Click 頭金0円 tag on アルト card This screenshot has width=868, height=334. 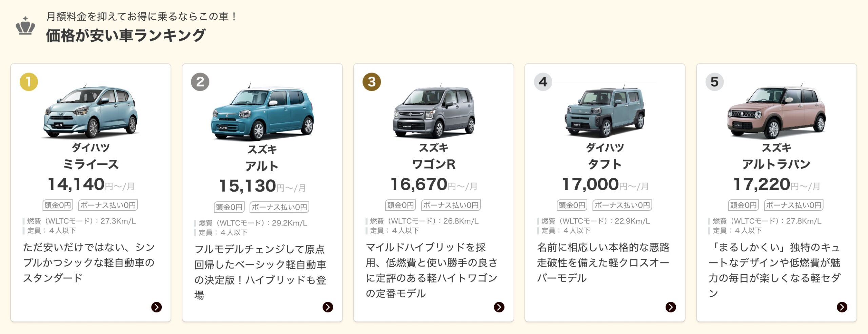(229, 207)
